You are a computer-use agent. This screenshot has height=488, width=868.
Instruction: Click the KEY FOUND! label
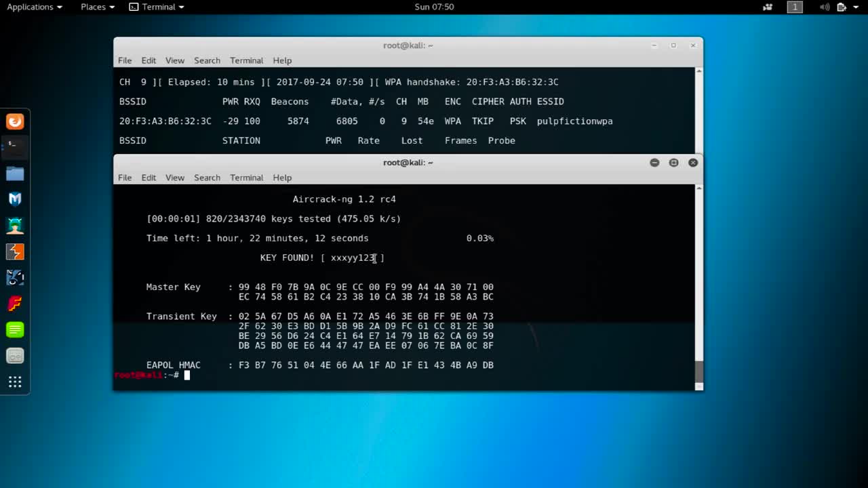287,258
